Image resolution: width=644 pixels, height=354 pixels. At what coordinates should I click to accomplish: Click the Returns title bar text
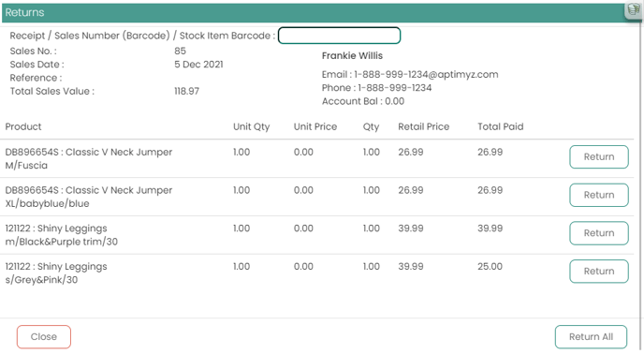pos(24,12)
